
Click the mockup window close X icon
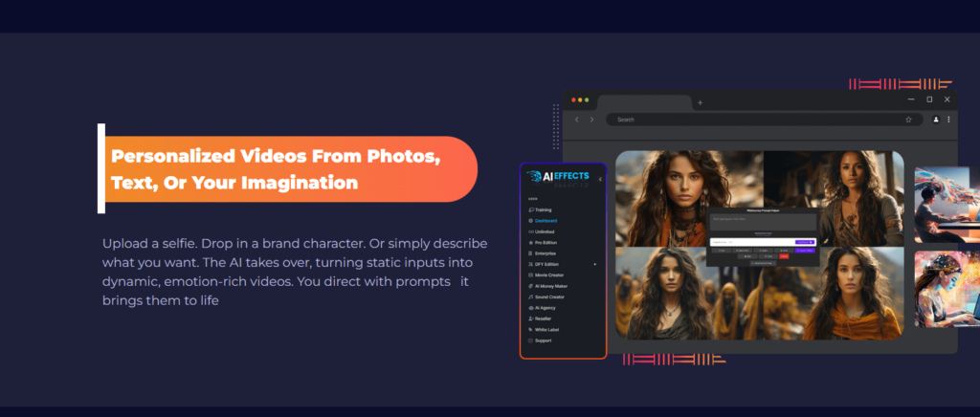click(x=947, y=99)
